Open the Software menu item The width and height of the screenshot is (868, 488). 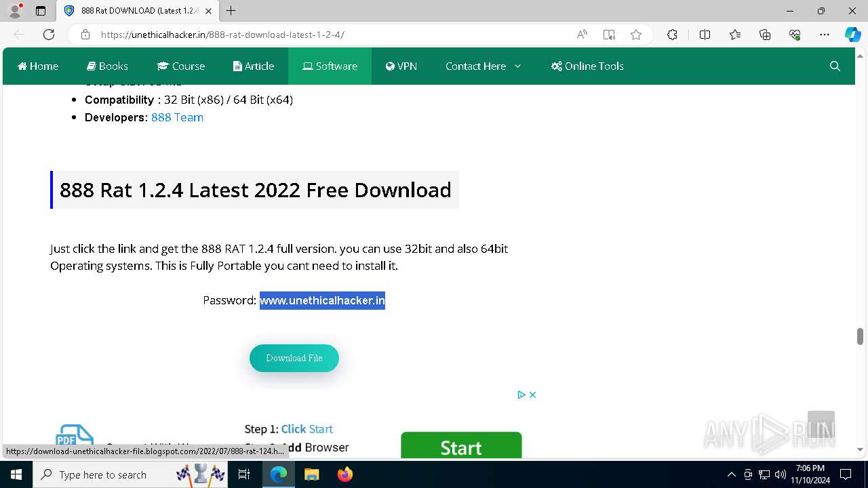(330, 66)
